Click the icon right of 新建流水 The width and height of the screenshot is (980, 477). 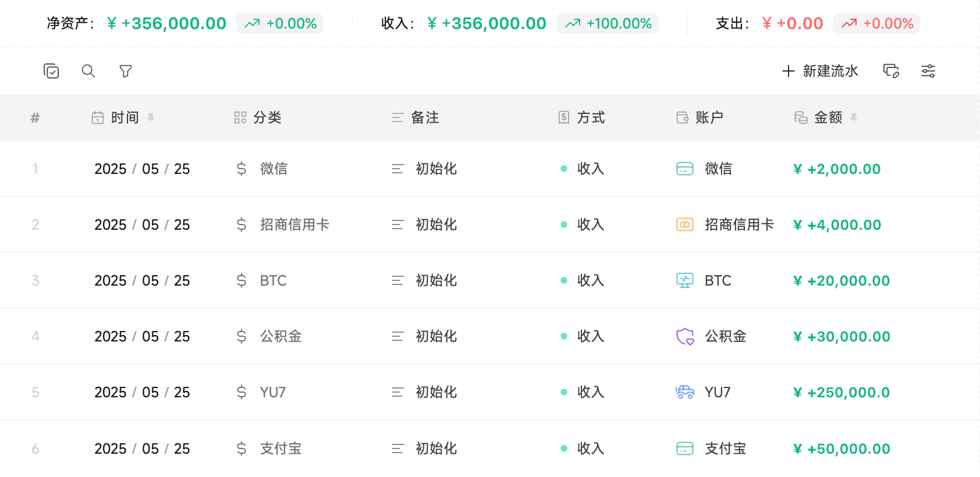point(891,71)
